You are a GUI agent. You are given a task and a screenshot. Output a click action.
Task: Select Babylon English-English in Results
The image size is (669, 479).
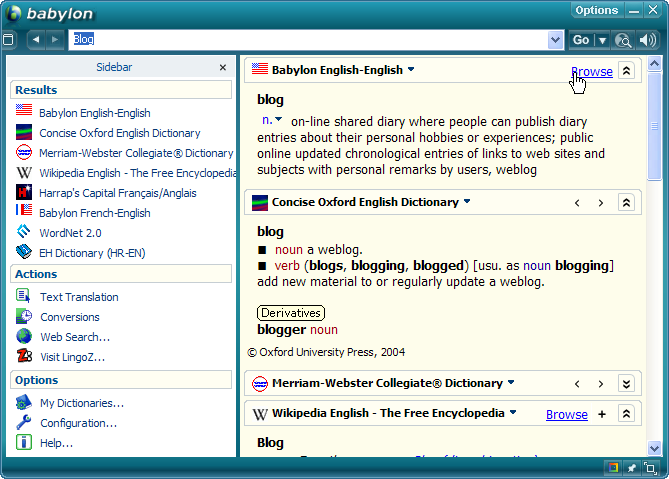tap(95, 113)
